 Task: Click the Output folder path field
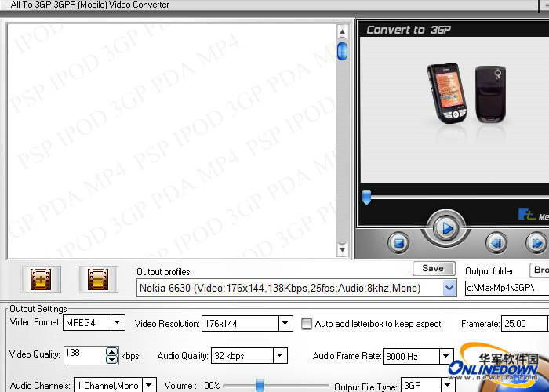(x=507, y=288)
